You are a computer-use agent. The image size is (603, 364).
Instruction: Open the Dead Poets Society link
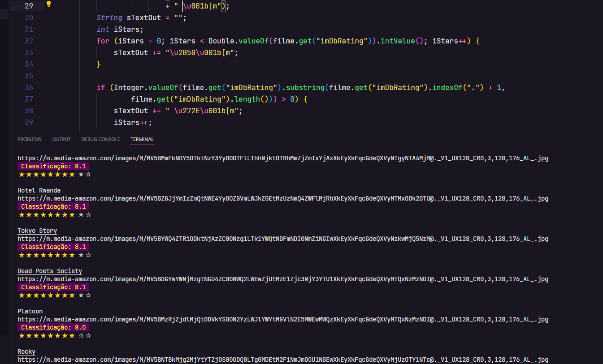[49, 270]
